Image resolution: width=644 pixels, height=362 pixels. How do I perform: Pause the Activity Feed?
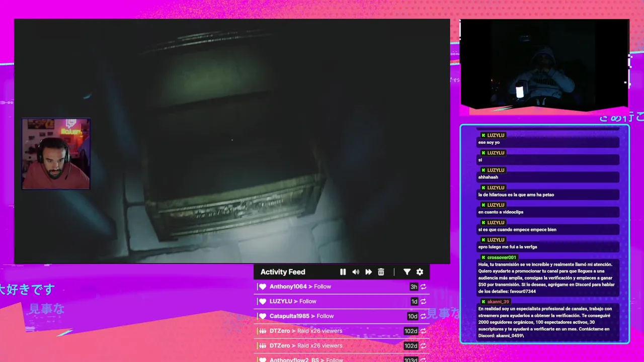click(x=343, y=272)
